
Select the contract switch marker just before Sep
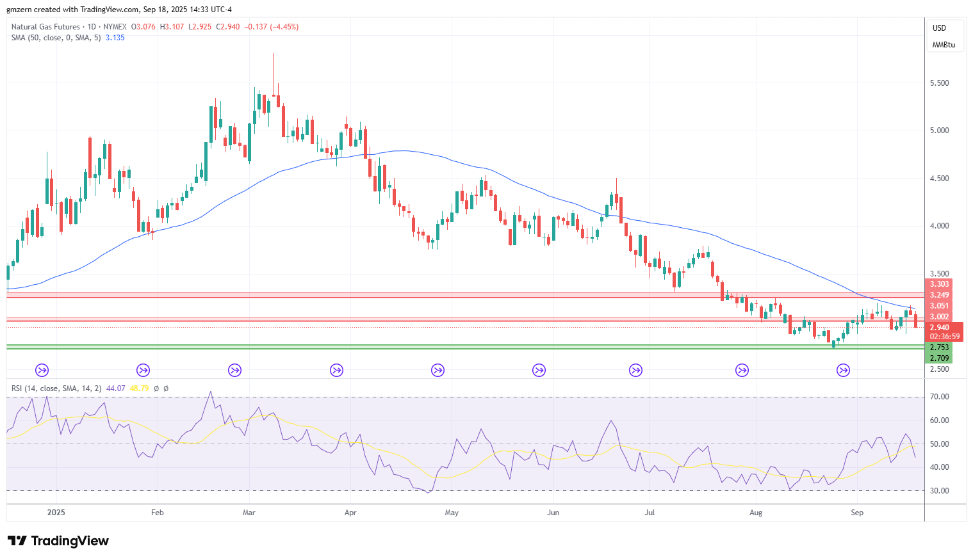click(844, 370)
